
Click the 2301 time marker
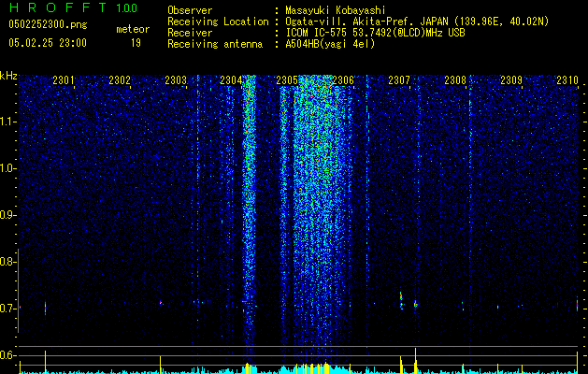(64, 79)
